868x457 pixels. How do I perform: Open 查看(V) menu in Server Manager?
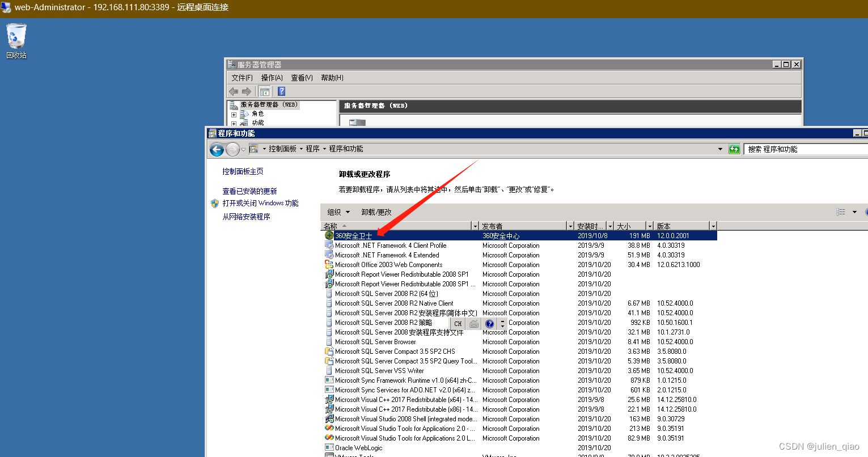tap(302, 78)
